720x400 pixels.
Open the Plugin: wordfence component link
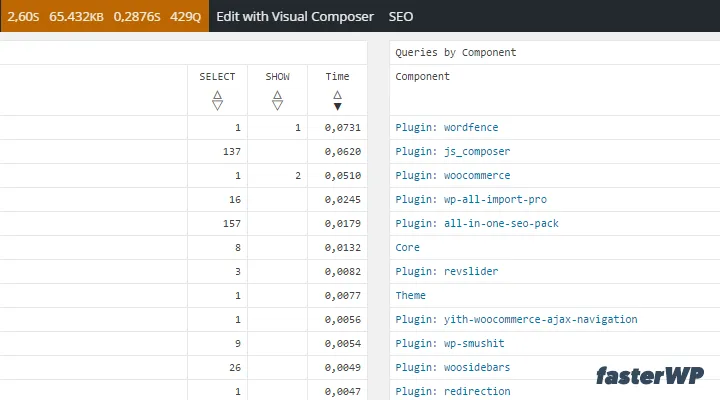446,127
